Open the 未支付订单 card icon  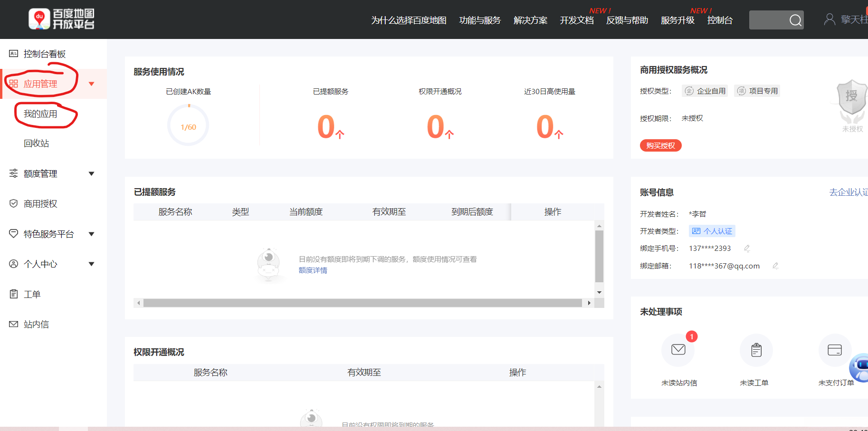tap(834, 350)
